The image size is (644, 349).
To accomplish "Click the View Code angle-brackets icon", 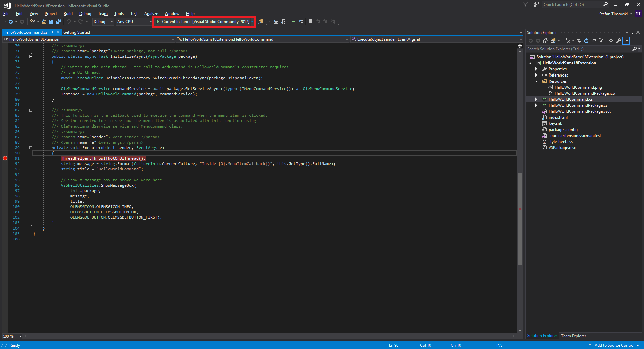I will pos(611,41).
